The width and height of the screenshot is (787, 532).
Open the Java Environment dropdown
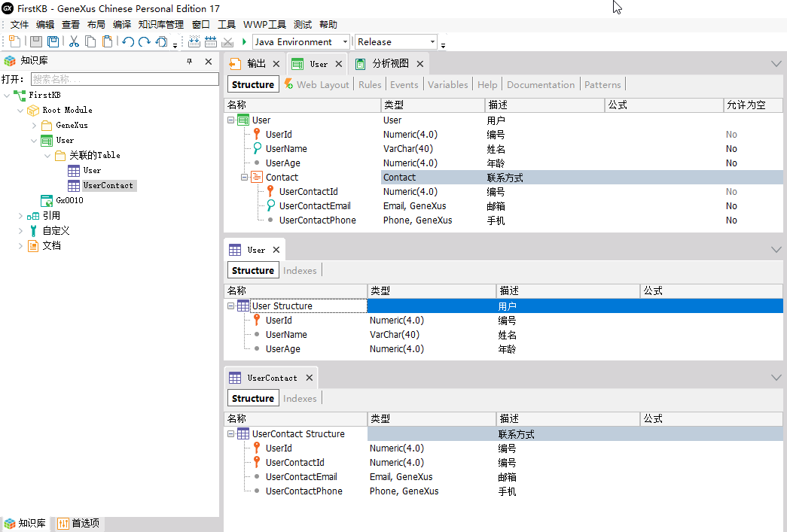click(346, 41)
